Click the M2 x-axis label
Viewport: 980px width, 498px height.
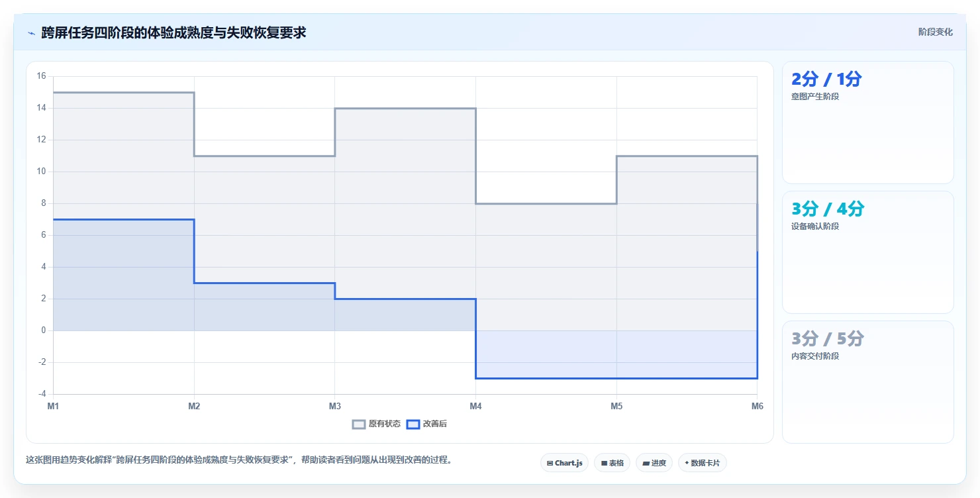pyautogui.click(x=194, y=407)
